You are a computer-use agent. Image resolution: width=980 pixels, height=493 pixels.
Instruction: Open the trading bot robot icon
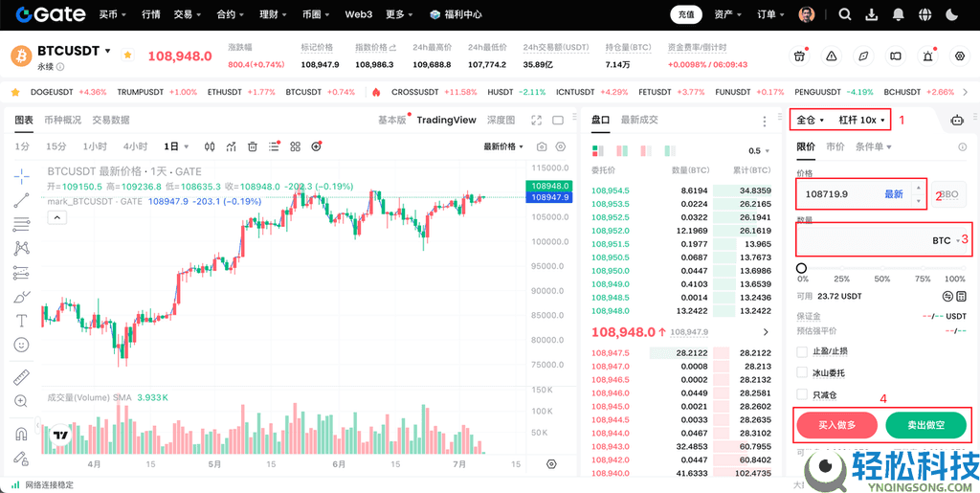(957, 121)
